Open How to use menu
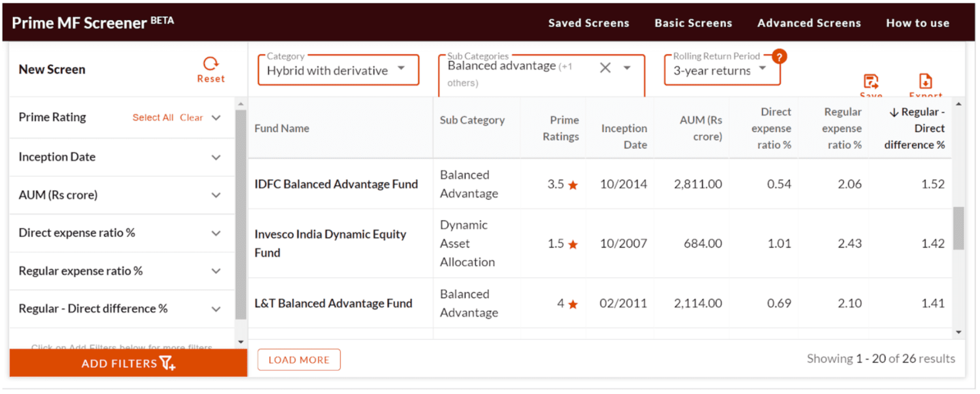Image resolution: width=980 pixels, height=394 pixels. pos(918,23)
